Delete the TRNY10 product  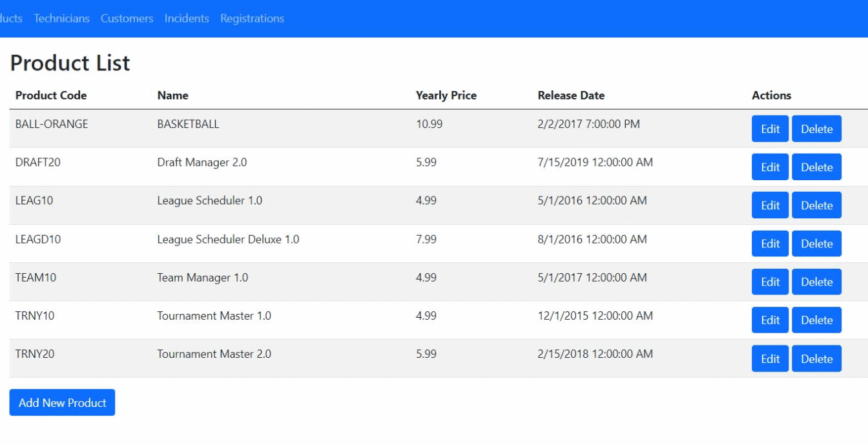pyautogui.click(x=816, y=320)
